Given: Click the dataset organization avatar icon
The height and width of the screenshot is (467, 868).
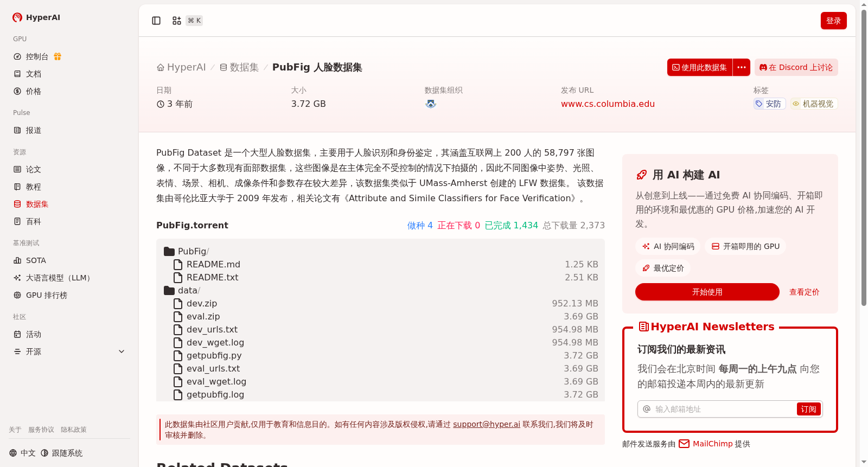Looking at the screenshot, I should (431, 104).
